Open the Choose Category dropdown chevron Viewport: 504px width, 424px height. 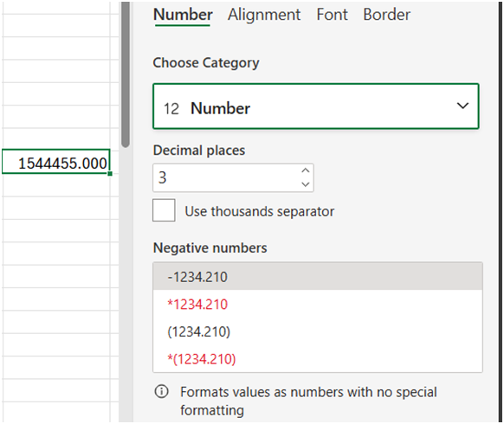[x=462, y=106]
